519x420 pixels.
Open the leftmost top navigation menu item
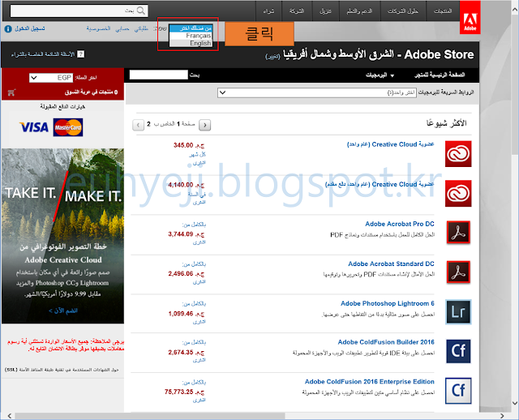pos(268,11)
